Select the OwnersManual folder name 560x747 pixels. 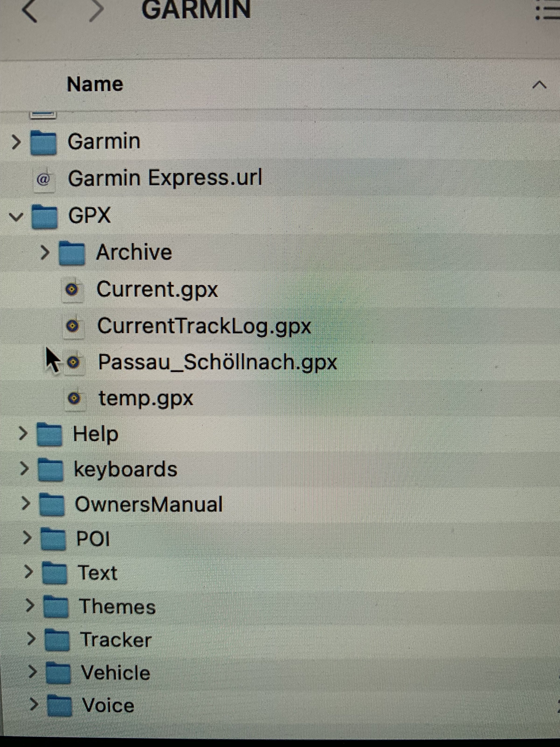149,504
